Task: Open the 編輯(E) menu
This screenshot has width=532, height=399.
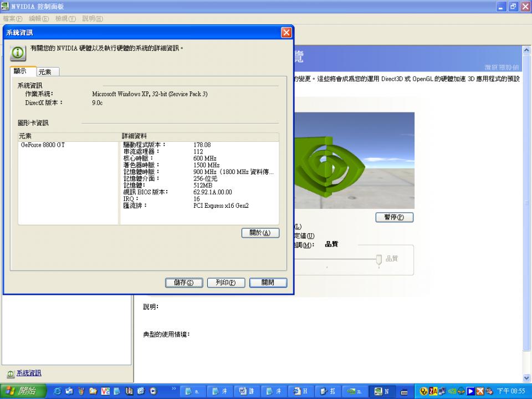Action: pyautogui.click(x=39, y=19)
